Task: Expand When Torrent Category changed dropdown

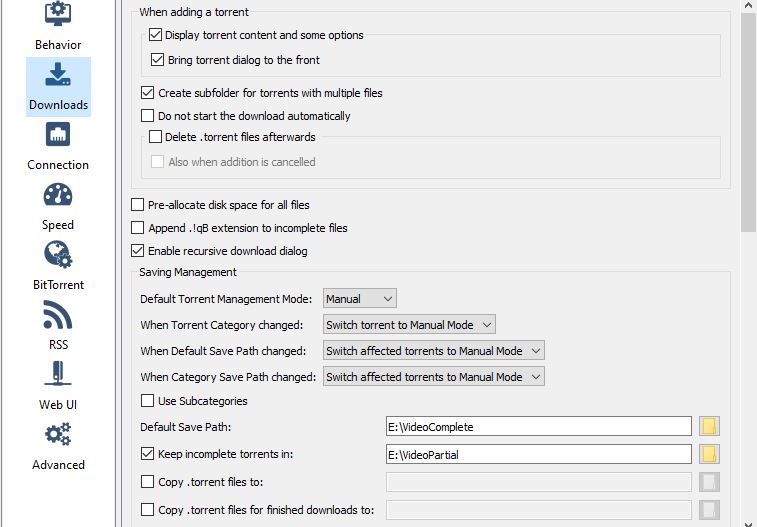Action: 409,325
